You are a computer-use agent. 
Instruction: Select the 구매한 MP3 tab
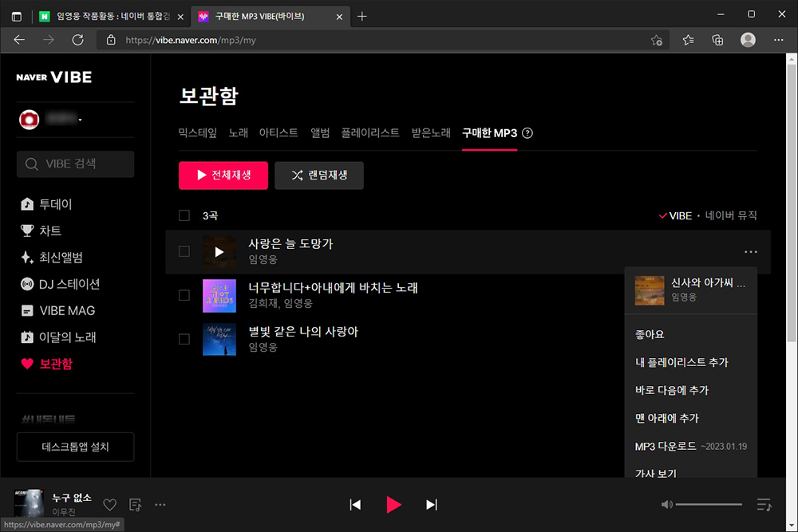pyautogui.click(x=490, y=132)
